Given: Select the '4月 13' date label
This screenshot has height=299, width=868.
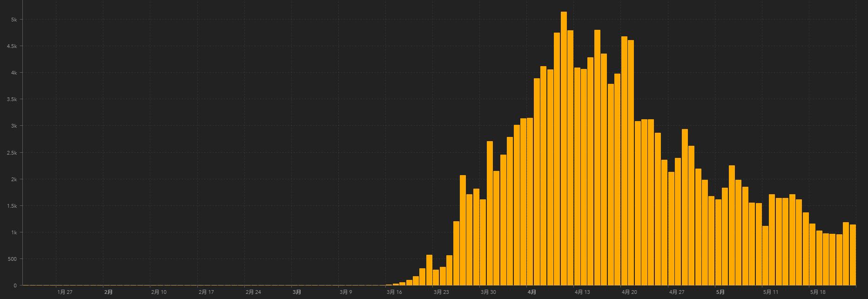Looking at the screenshot, I should click(x=582, y=292).
